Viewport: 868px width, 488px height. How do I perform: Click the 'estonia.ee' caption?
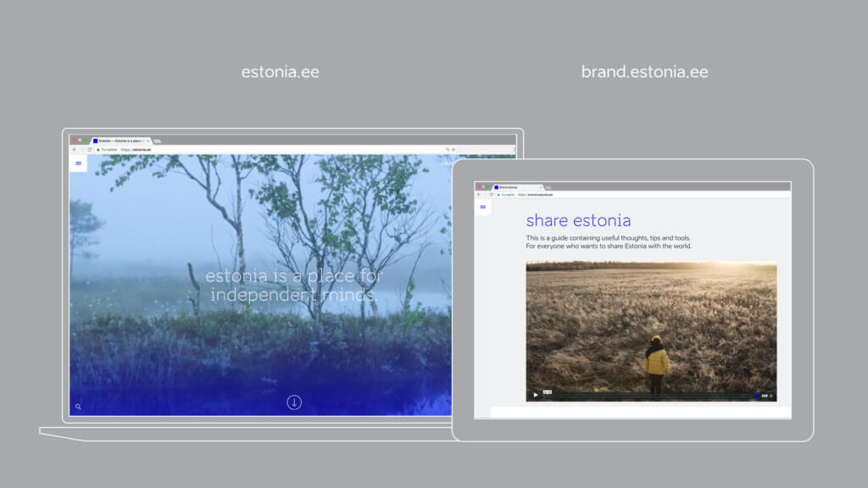[280, 72]
